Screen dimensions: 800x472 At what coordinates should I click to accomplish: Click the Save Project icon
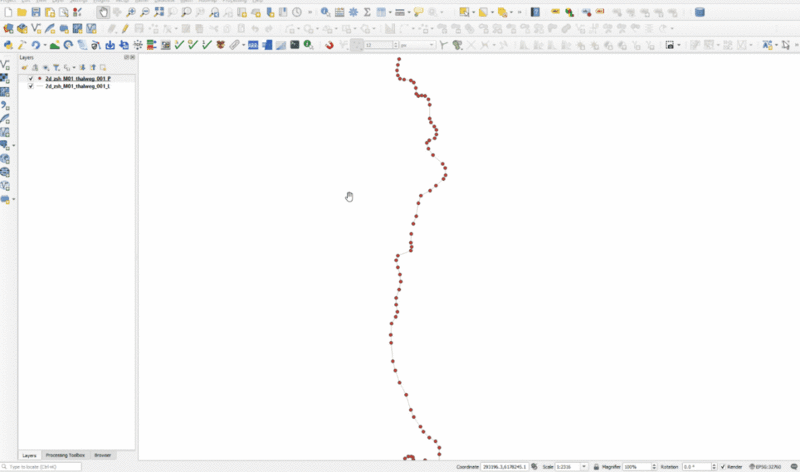point(36,12)
